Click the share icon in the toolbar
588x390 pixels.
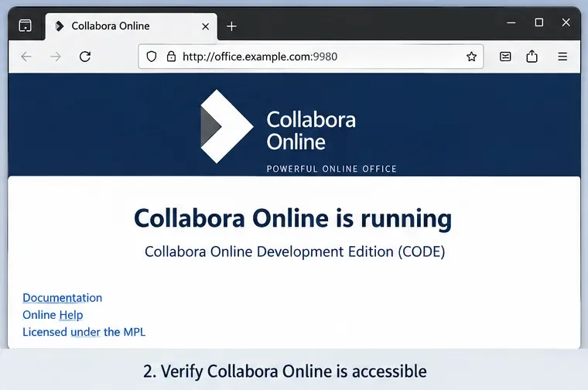click(532, 56)
